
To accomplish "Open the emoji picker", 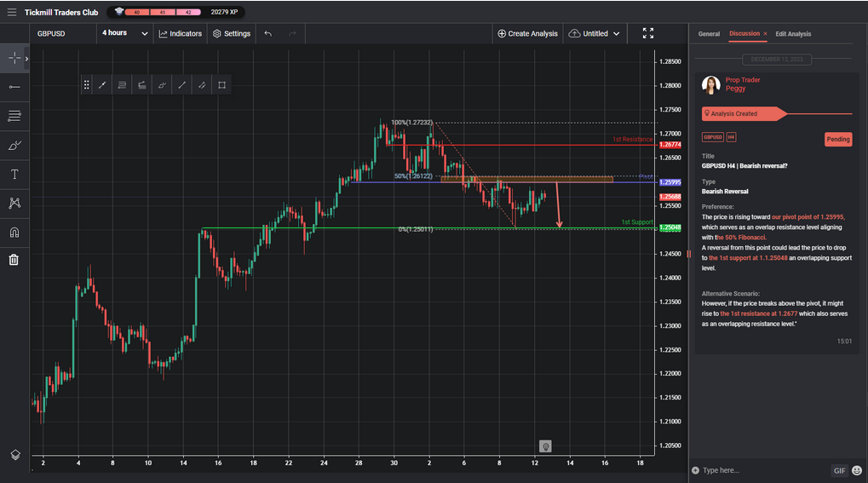I will pyautogui.click(x=857, y=470).
